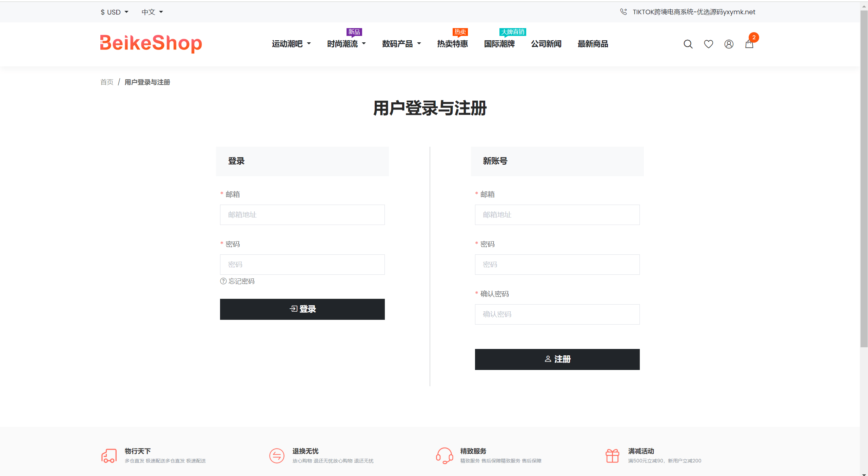Click the 满减活动 footer title
Viewport: 868px width, 476px height.
click(x=641, y=451)
